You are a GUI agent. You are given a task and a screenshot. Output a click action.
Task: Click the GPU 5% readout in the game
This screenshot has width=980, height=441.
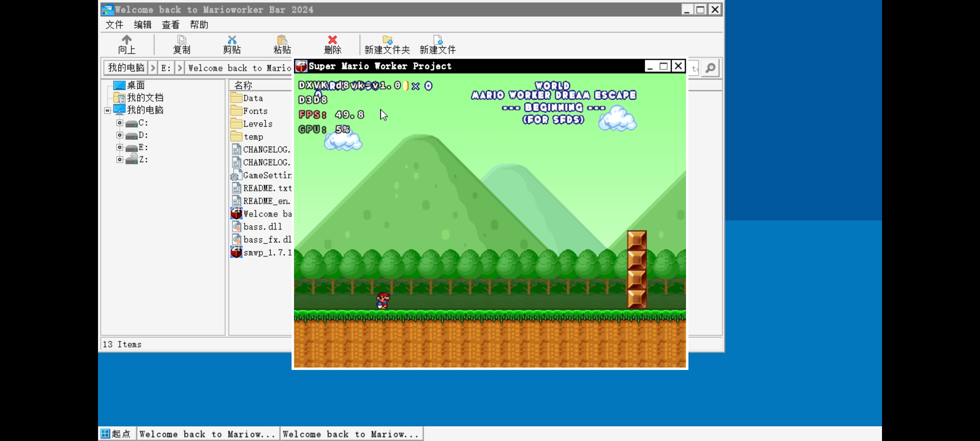324,129
